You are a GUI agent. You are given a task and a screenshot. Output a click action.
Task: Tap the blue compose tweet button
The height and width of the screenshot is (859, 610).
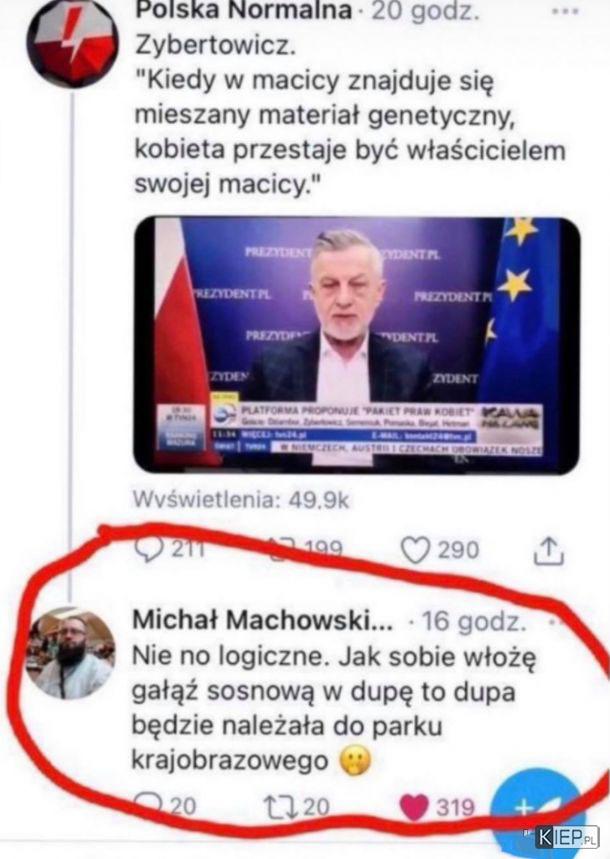tap(535, 811)
